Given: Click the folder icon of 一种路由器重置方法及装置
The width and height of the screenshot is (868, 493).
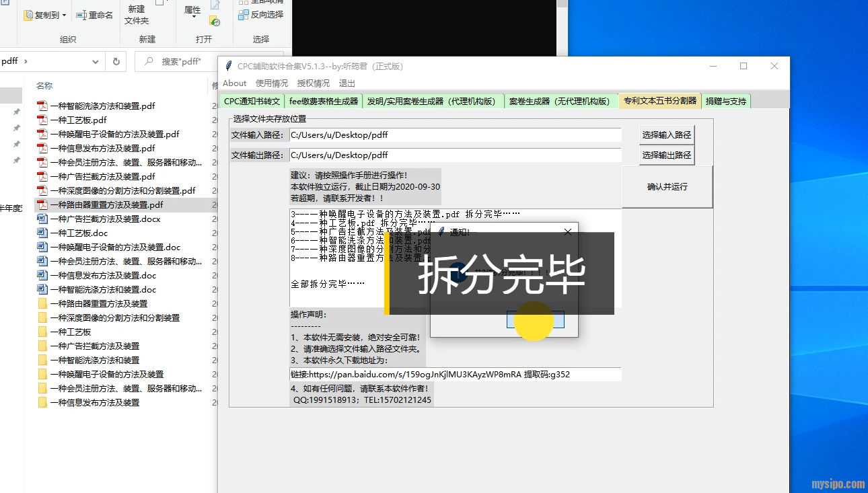Looking at the screenshot, I should pyautogui.click(x=42, y=303).
